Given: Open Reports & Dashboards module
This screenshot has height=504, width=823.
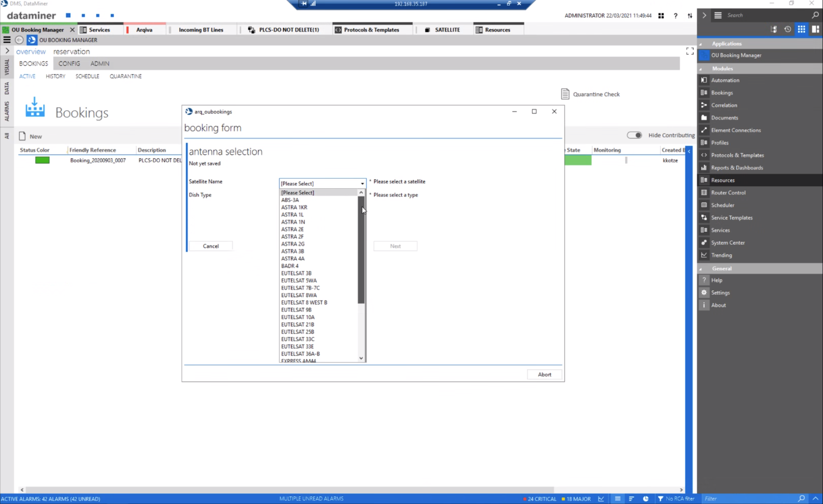Looking at the screenshot, I should click(x=737, y=168).
